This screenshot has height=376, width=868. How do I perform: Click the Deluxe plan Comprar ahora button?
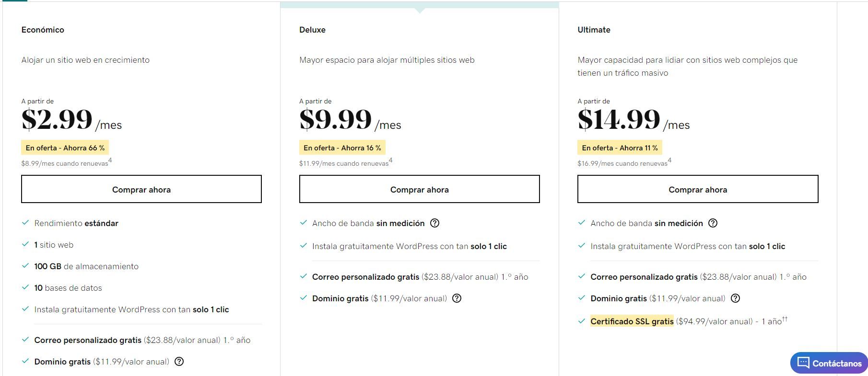pyautogui.click(x=420, y=189)
